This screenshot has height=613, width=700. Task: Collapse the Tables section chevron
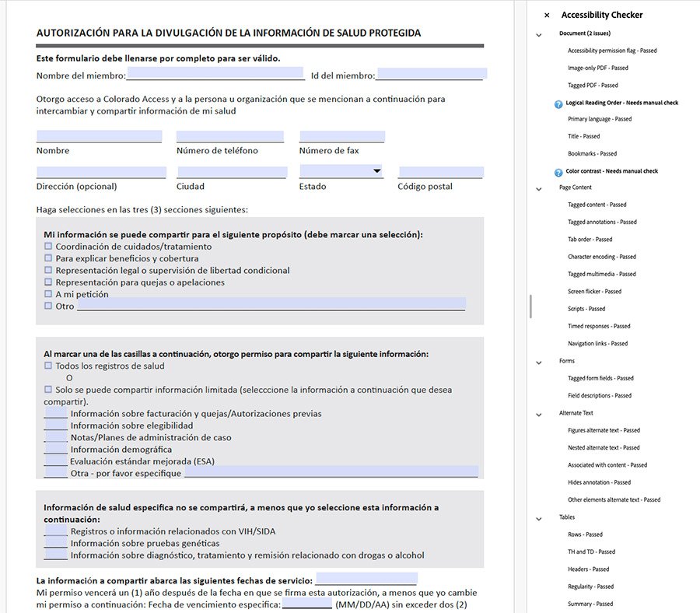click(x=537, y=518)
